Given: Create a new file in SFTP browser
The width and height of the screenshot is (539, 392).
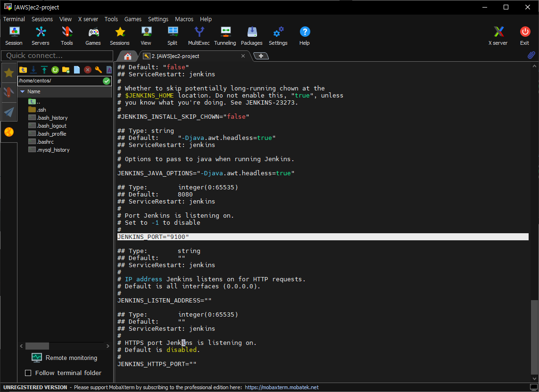Looking at the screenshot, I should point(77,70).
